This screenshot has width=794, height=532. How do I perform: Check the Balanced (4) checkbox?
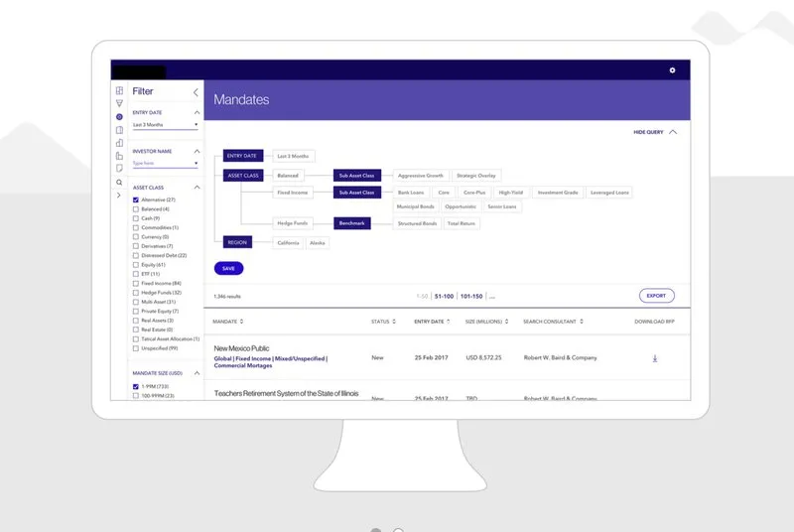click(136, 209)
